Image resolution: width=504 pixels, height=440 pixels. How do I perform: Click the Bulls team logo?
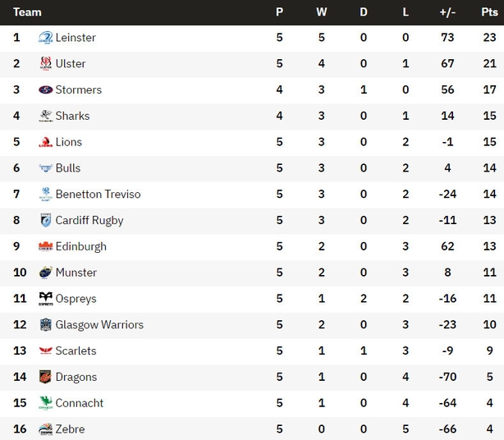click(x=46, y=168)
